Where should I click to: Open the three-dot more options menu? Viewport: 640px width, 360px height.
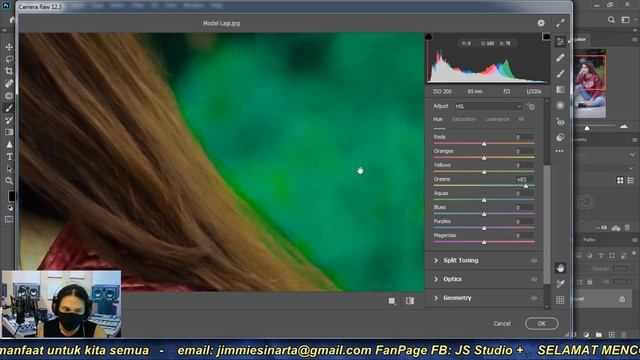point(560,151)
